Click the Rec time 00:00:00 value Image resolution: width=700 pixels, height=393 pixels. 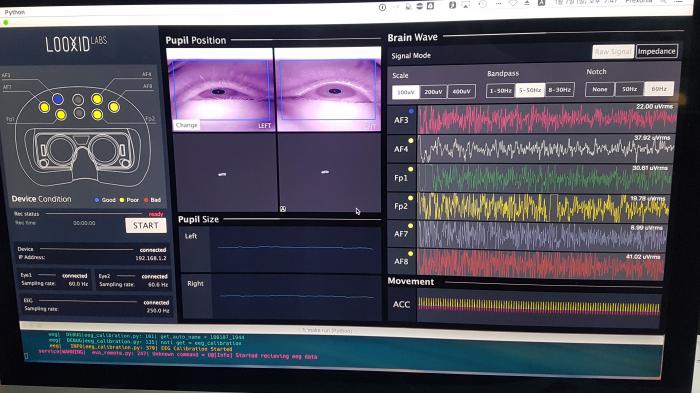point(84,223)
